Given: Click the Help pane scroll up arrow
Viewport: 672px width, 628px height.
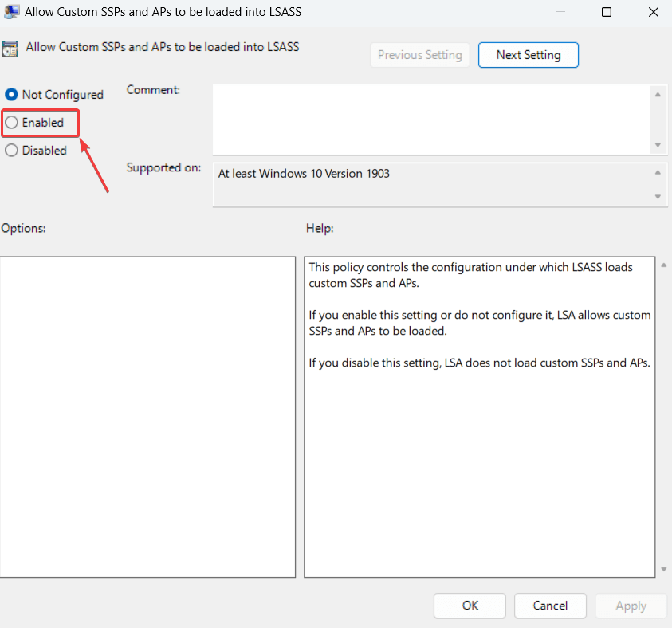Looking at the screenshot, I should [664, 265].
